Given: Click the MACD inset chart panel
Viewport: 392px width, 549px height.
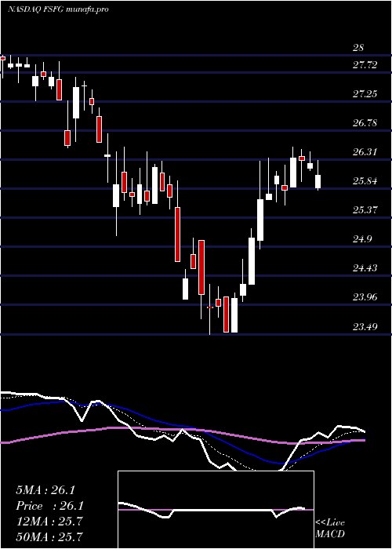Looking at the screenshot, I should point(216,510).
